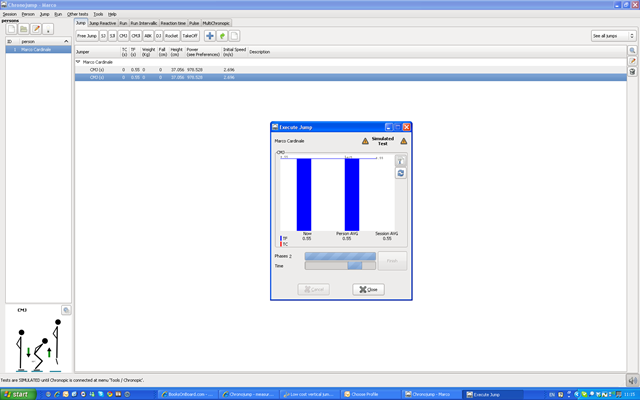Click the CMJ jump button
This screenshot has width=640, height=400.
(123, 36)
